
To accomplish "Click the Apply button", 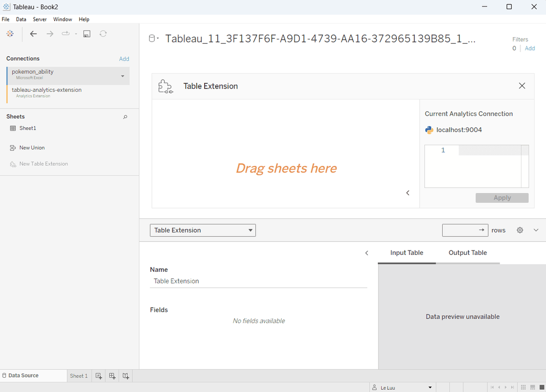I will click(502, 198).
